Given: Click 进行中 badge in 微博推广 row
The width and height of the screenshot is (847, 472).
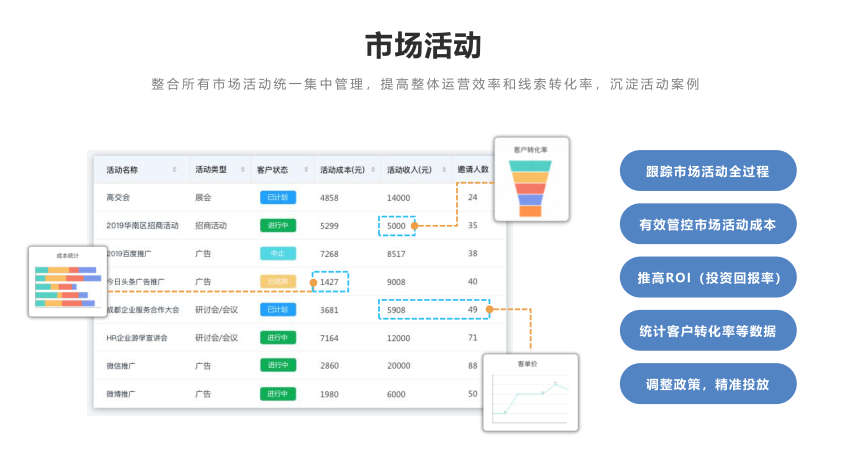Looking at the screenshot, I should click(x=278, y=394).
